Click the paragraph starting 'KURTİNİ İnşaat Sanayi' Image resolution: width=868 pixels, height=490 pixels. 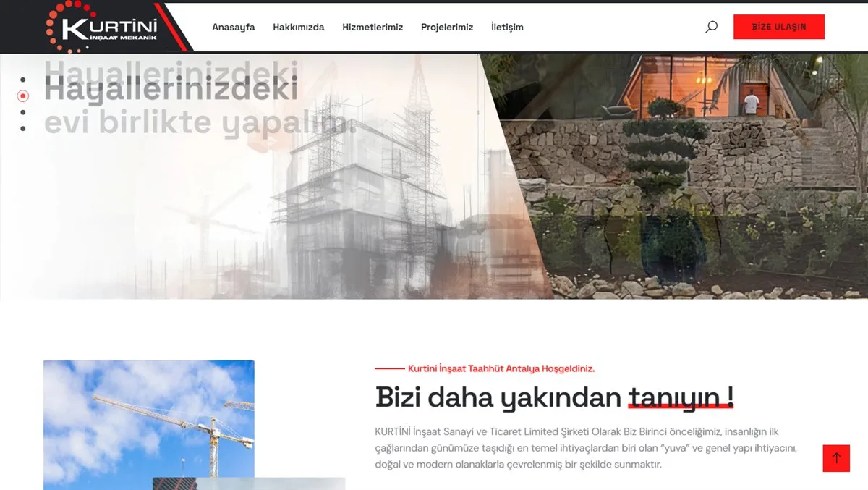point(586,448)
